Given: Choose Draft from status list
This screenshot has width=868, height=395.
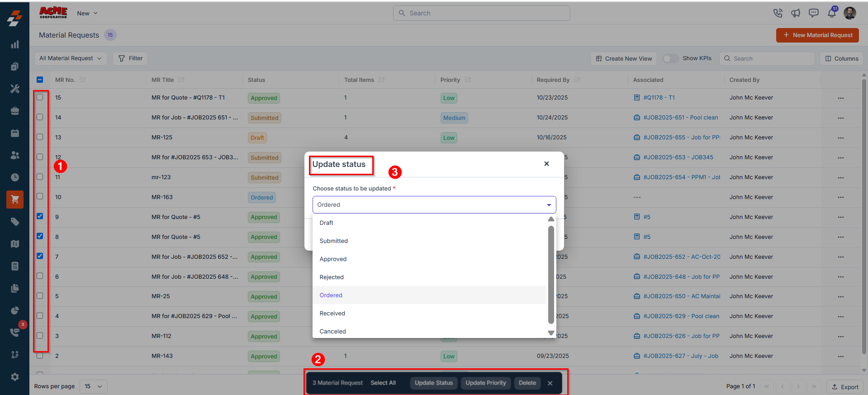Looking at the screenshot, I should point(429,223).
